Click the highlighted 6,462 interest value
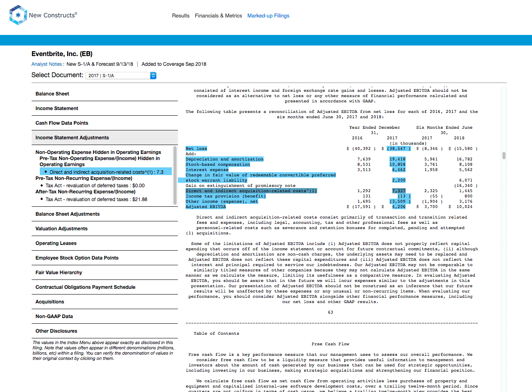 coord(399,170)
